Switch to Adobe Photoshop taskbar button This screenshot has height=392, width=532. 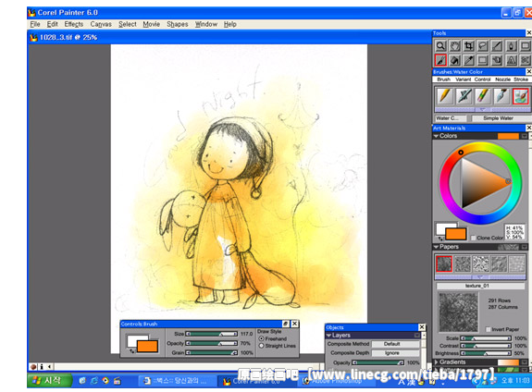tap(337, 381)
